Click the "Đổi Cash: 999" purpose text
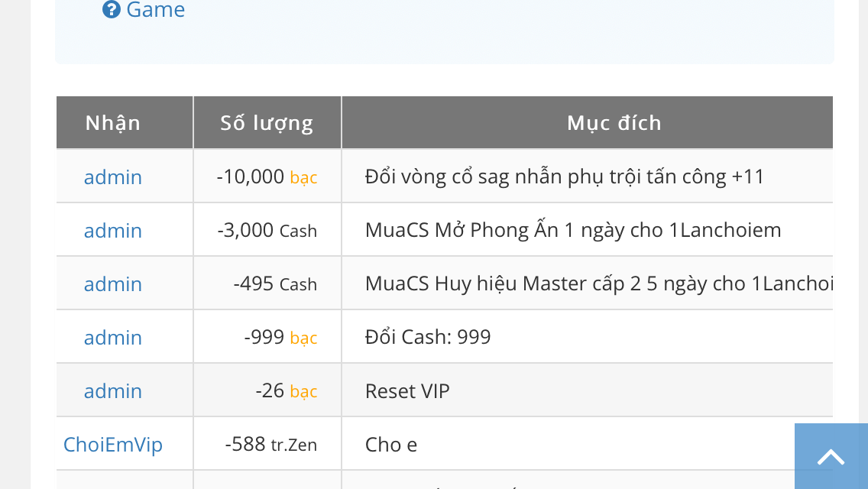 428,338
